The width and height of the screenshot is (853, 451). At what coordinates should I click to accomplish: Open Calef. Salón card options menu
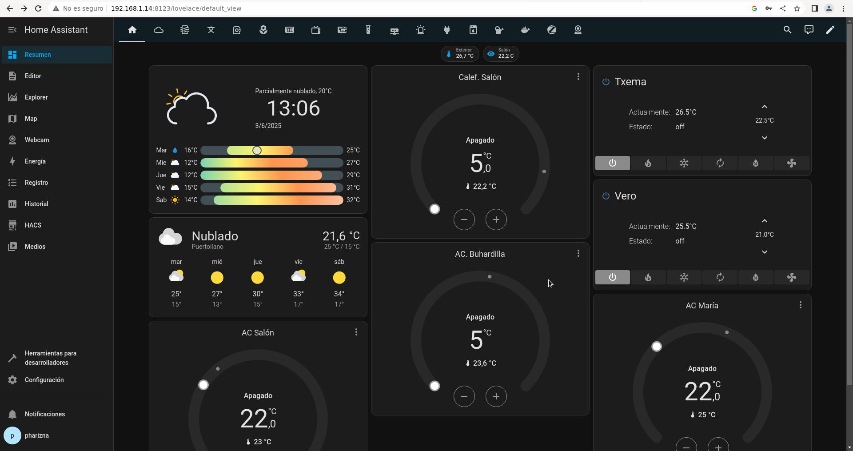578,77
